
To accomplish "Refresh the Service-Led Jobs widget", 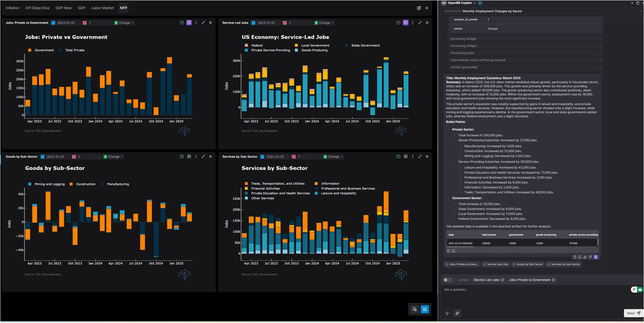I will [399, 23].
